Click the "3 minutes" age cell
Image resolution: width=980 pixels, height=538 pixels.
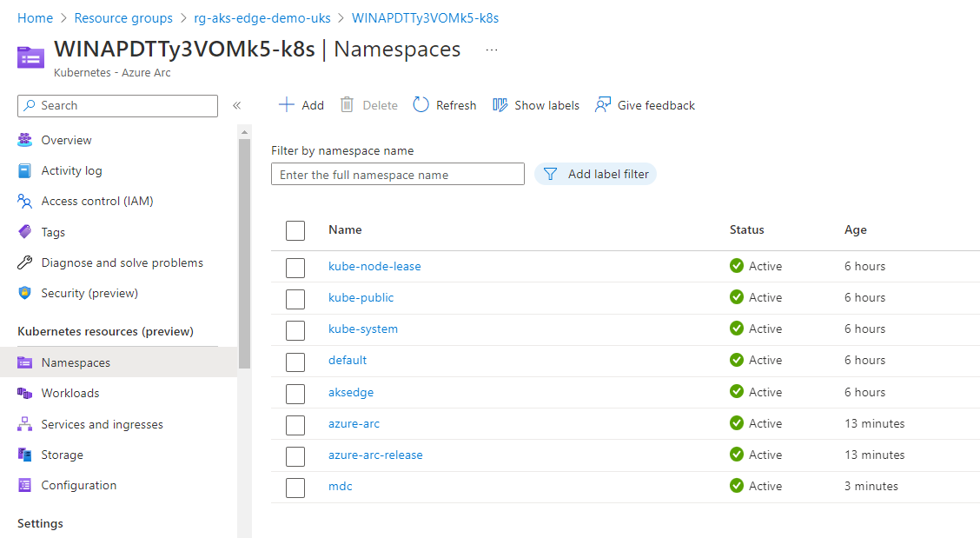pos(871,486)
